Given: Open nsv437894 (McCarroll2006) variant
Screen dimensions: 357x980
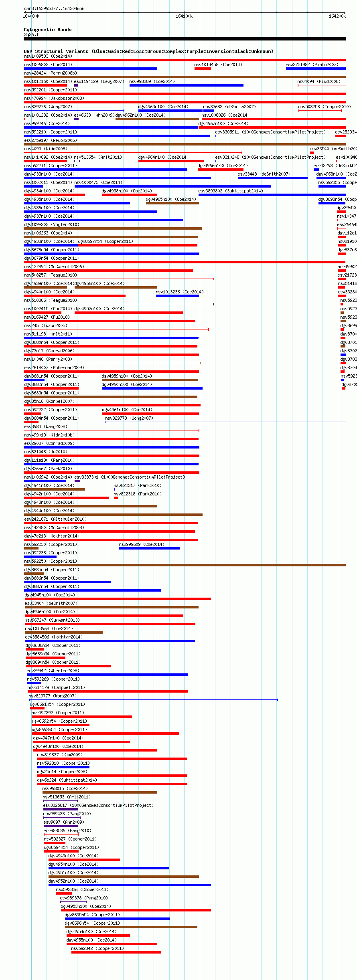Looking at the screenshot, I should 54,267.
